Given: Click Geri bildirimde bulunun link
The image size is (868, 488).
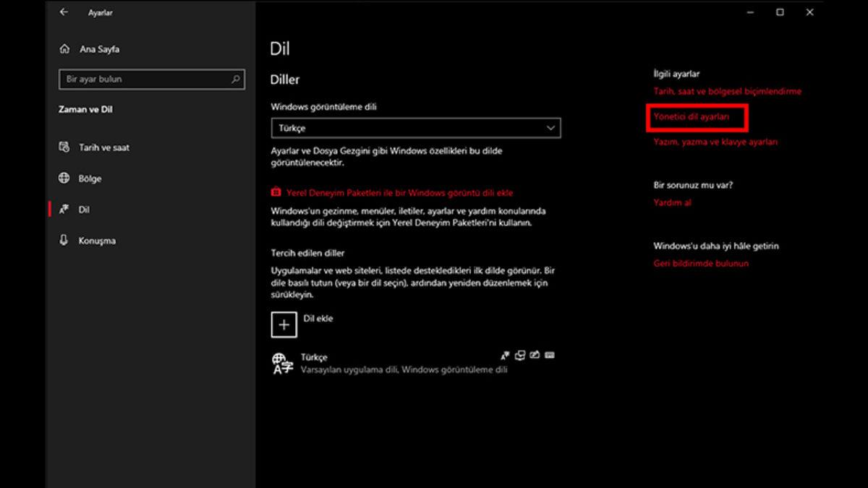Looking at the screenshot, I should coord(700,263).
